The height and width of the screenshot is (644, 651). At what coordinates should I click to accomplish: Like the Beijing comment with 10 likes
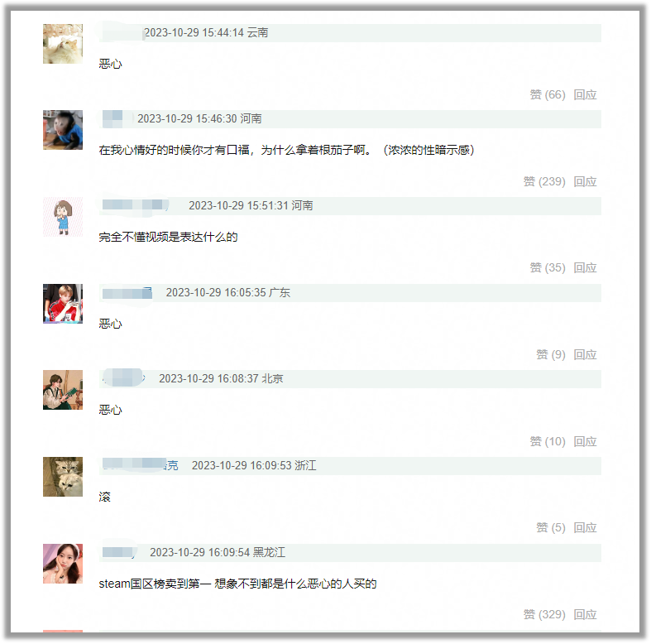548,441
